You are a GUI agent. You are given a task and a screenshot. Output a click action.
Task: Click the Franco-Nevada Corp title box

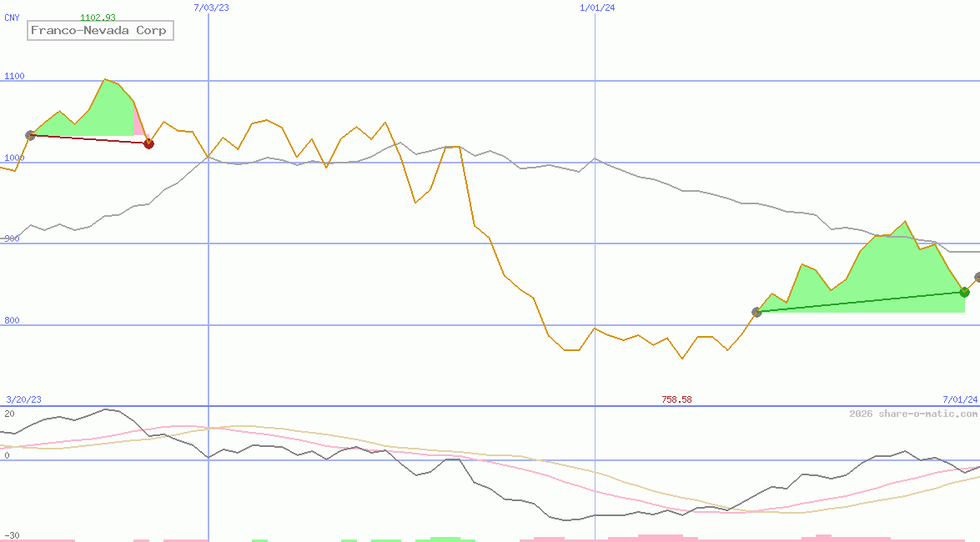(x=99, y=31)
